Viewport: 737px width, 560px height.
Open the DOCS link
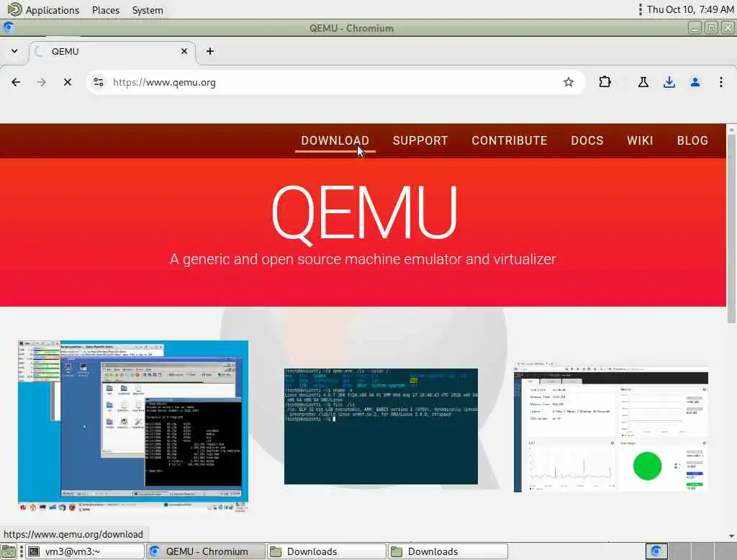click(x=587, y=140)
